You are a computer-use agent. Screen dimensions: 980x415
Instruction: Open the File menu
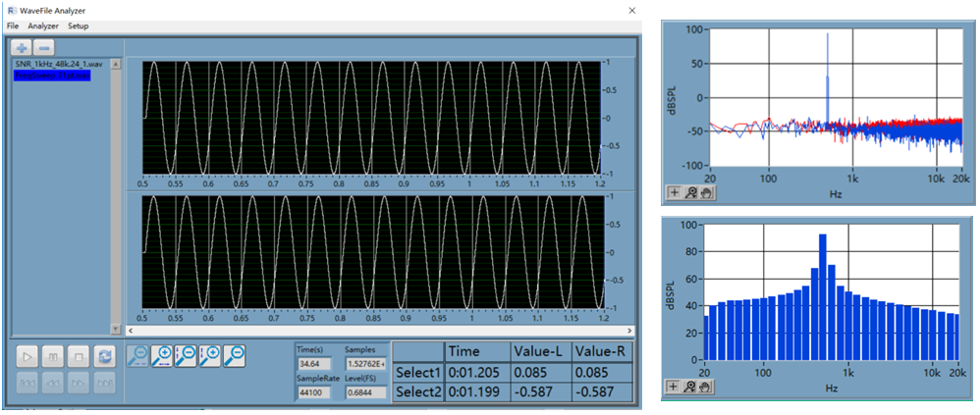13,26
